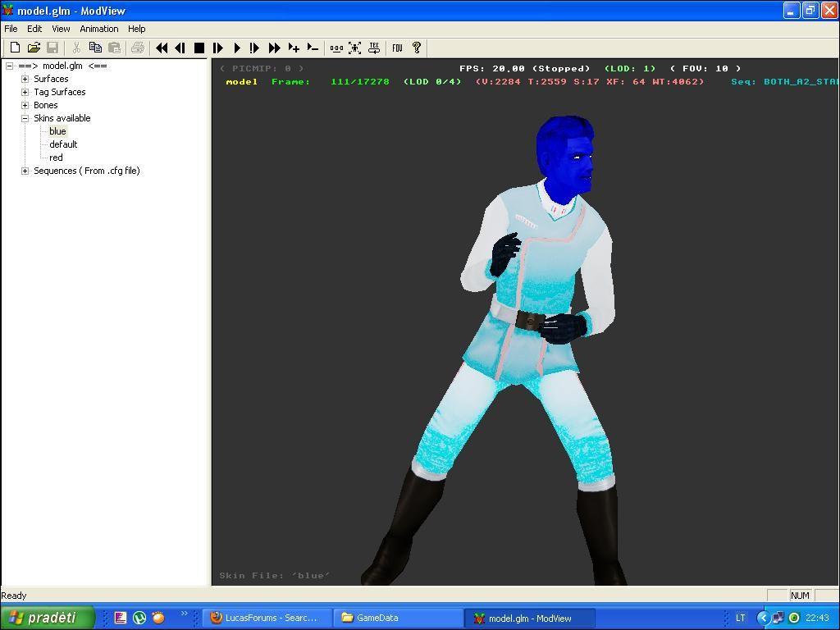Expand the Surfaces tree node
Screen dimensions: 840x630
click(x=25, y=79)
